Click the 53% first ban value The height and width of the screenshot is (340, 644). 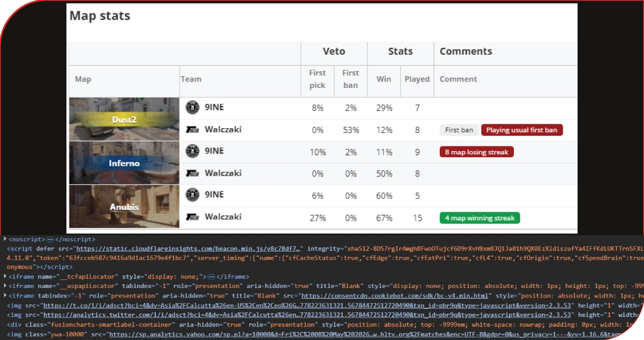point(350,130)
